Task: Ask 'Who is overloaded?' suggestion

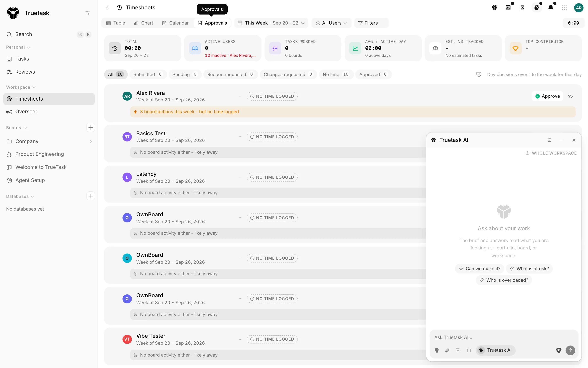Action: tap(504, 280)
